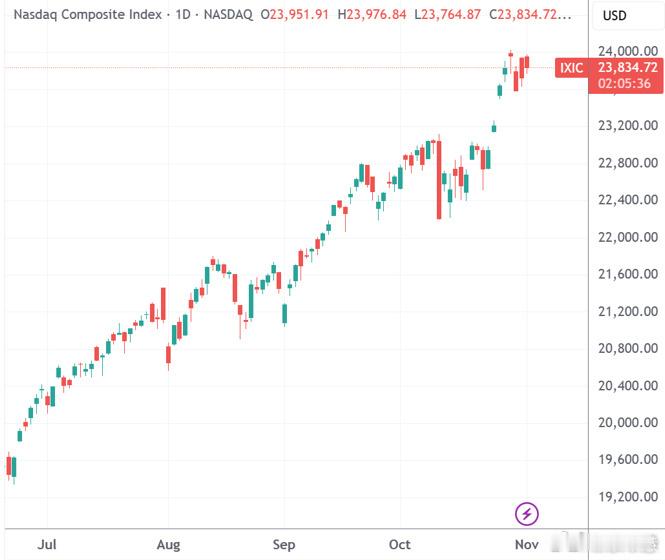
Task: Click the purple lightning bolt icon
Action: pos(527,514)
